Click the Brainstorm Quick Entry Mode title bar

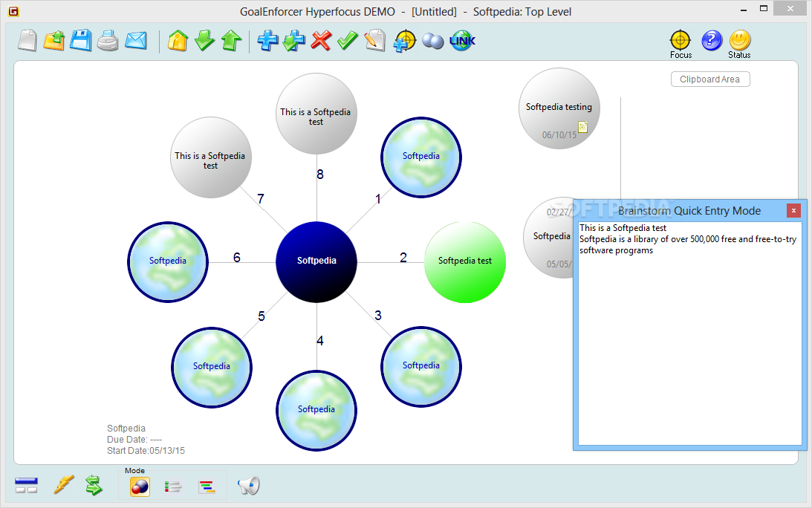(x=689, y=210)
